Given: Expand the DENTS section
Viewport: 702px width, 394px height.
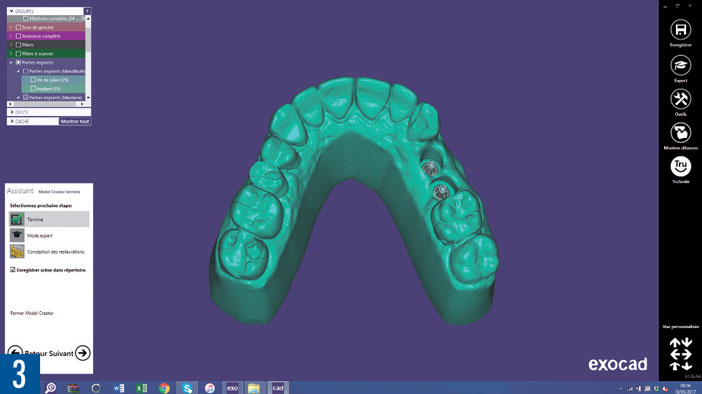Looking at the screenshot, I should coord(12,112).
